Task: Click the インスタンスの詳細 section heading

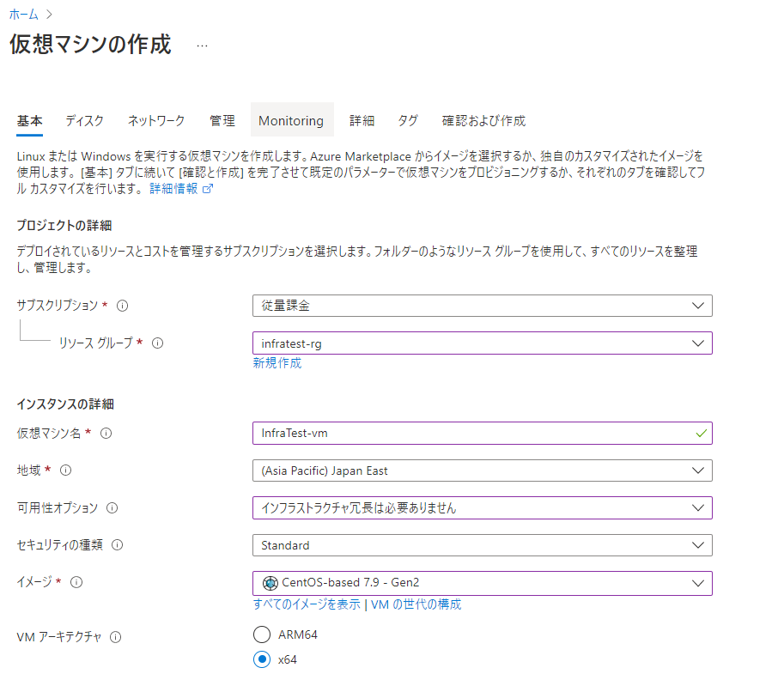Action: pyautogui.click(x=65, y=404)
